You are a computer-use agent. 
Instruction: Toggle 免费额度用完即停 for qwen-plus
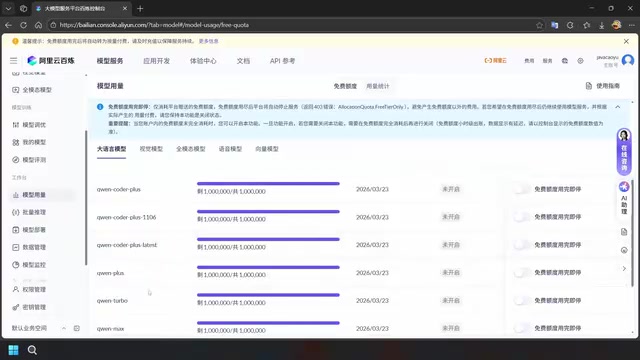pos(522,272)
